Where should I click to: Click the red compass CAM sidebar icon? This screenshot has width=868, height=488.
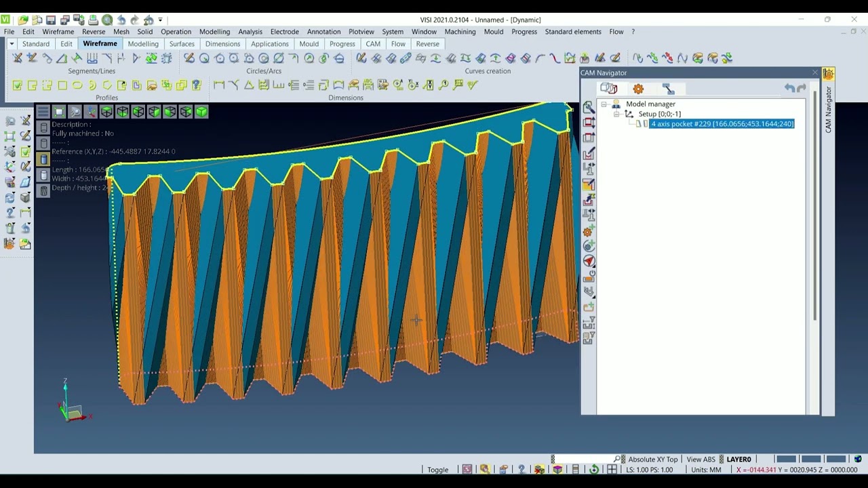click(x=589, y=261)
